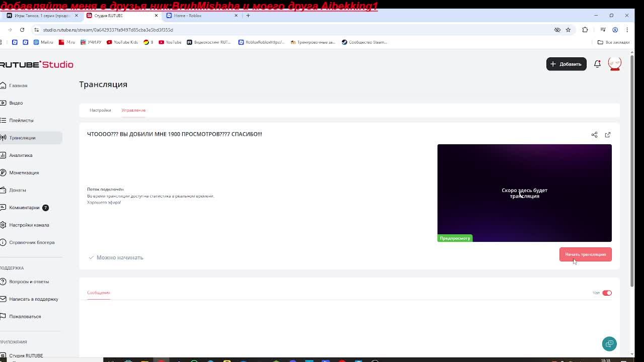The height and width of the screenshot is (362, 644).
Task: Click the RUTUBE Studio logo
Action: click(36, 64)
